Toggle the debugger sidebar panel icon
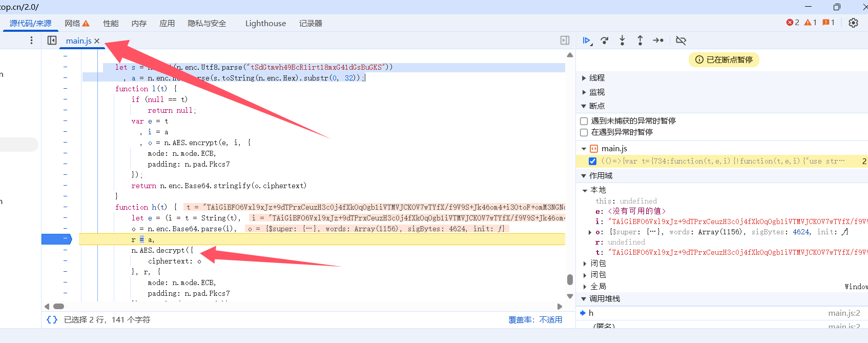The height and width of the screenshot is (343, 868). [x=565, y=41]
